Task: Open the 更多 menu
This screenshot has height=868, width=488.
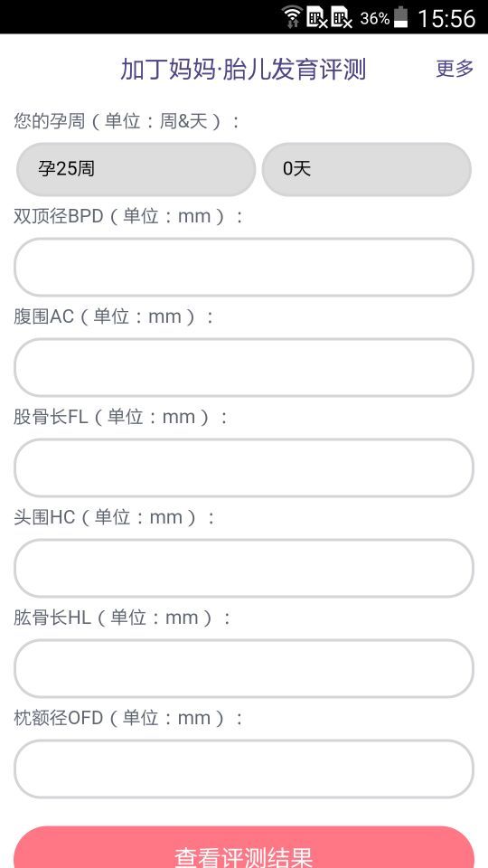Action: pos(455,69)
